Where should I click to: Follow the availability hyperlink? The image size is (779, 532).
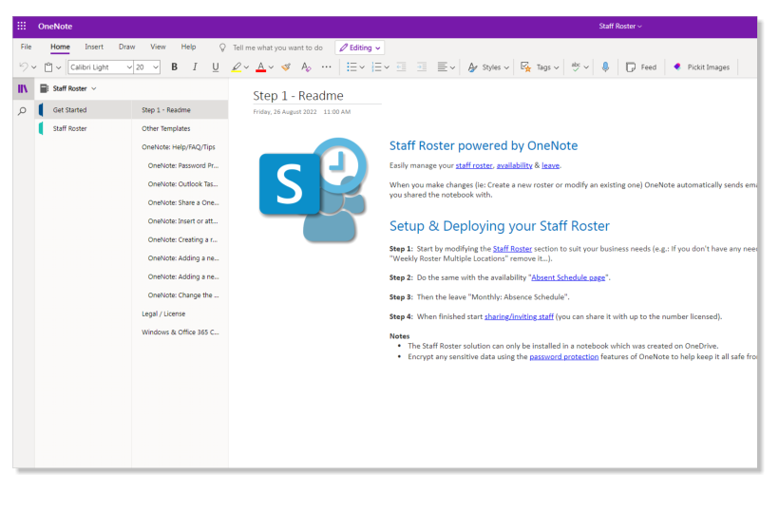[514, 165]
